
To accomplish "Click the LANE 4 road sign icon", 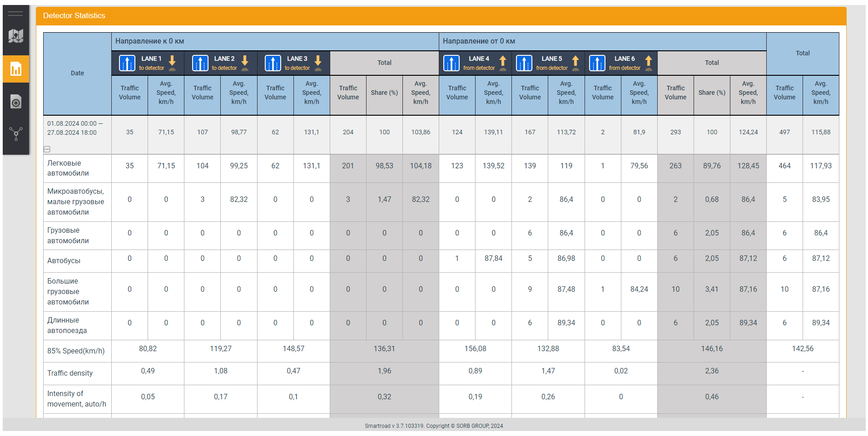I will [x=451, y=63].
